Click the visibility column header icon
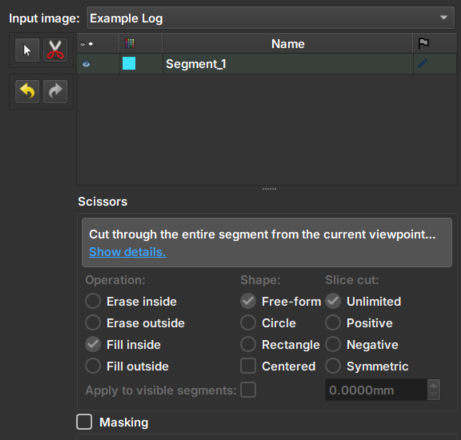The image size is (461, 440). (x=87, y=44)
